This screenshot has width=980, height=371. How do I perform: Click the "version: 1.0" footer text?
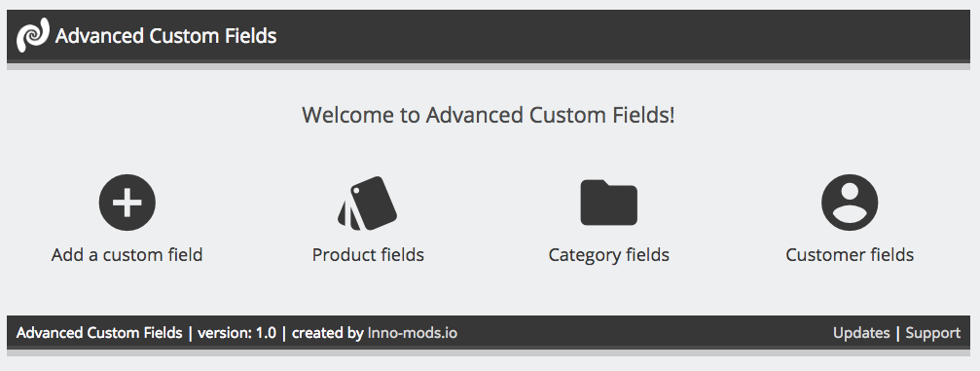[236, 332]
